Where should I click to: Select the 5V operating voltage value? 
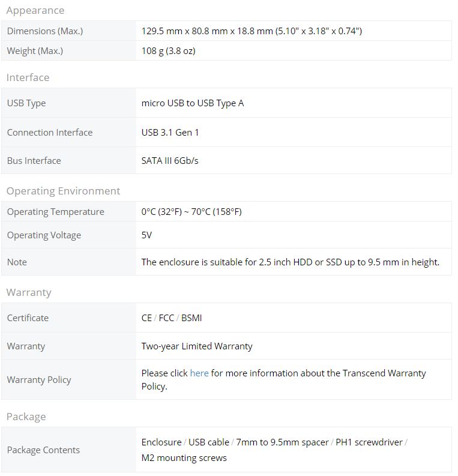[146, 235]
